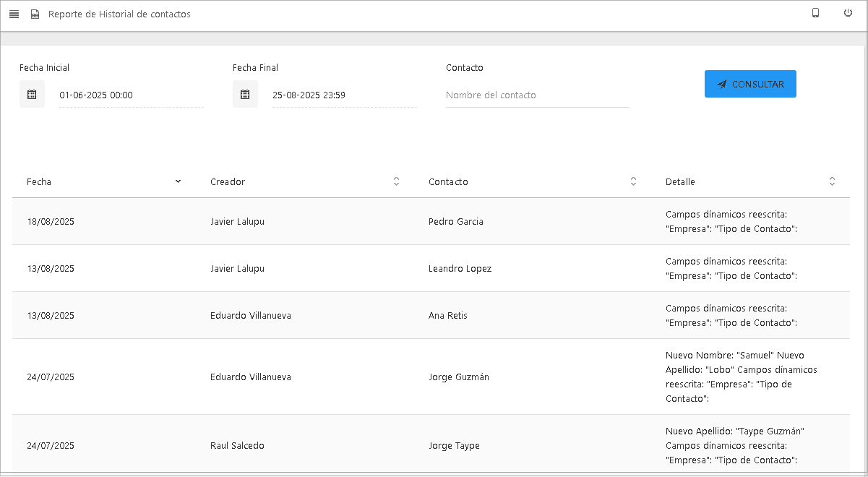Click the power logout icon
Viewport: 868px width, 477px height.
(848, 13)
